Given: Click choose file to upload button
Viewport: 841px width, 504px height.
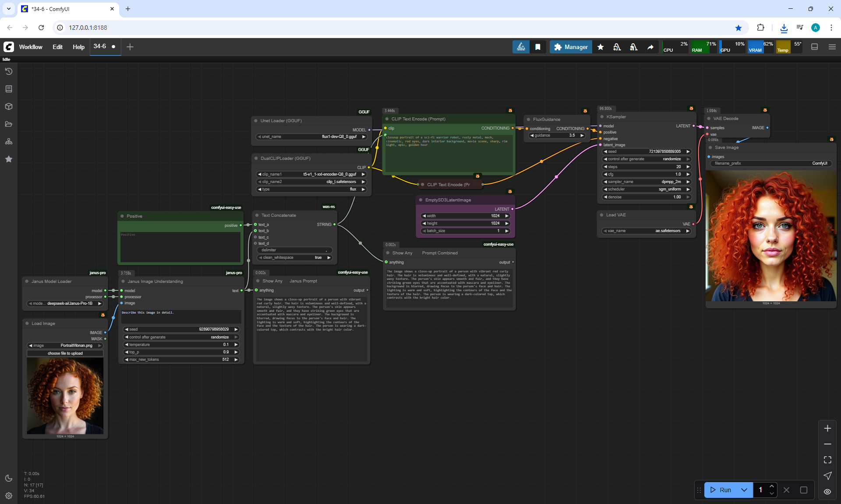Looking at the screenshot, I should [x=65, y=353].
